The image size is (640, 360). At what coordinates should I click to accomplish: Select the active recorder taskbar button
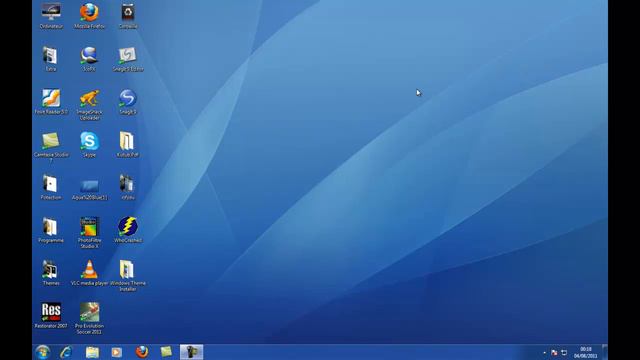tap(191, 352)
